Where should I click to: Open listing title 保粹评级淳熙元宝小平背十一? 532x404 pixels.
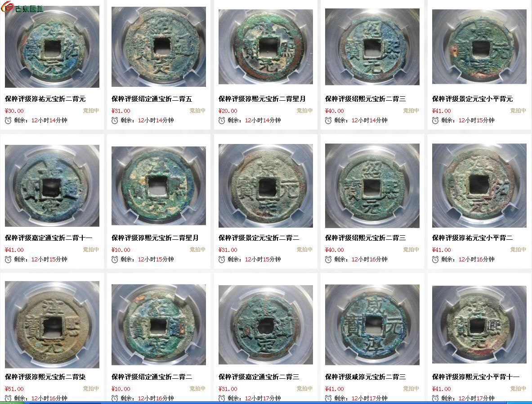click(476, 377)
